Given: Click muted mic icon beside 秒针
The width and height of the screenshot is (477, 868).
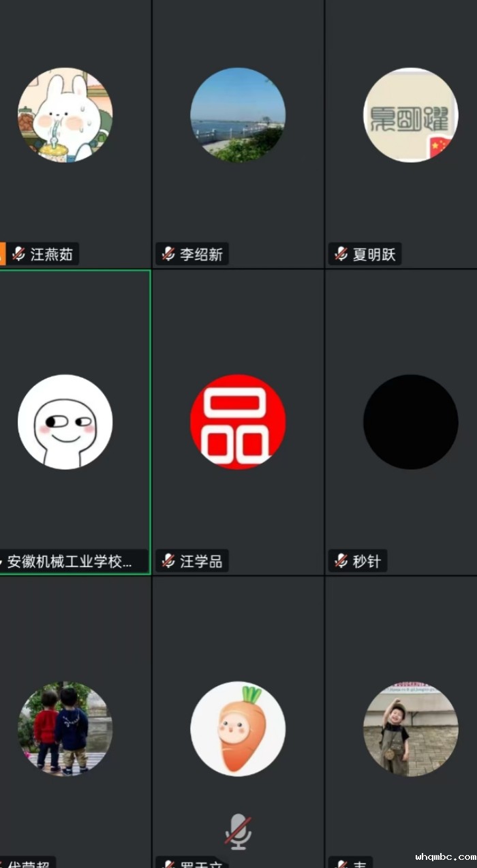Looking at the screenshot, I should pyautogui.click(x=341, y=562).
